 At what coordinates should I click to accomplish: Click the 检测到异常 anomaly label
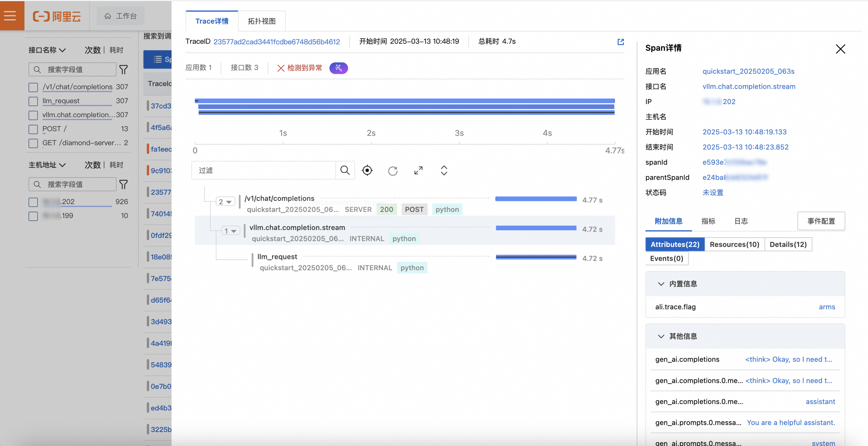point(305,68)
